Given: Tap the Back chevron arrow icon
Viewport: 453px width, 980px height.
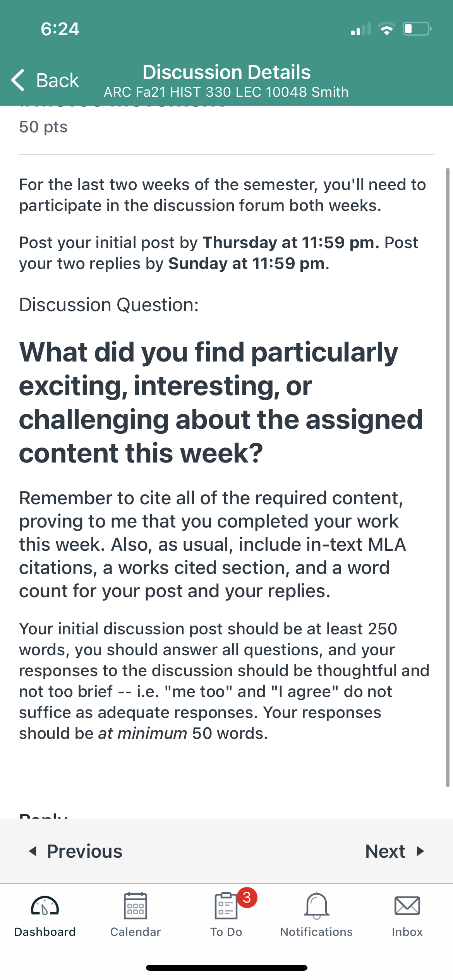Looking at the screenshot, I should coord(18,80).
